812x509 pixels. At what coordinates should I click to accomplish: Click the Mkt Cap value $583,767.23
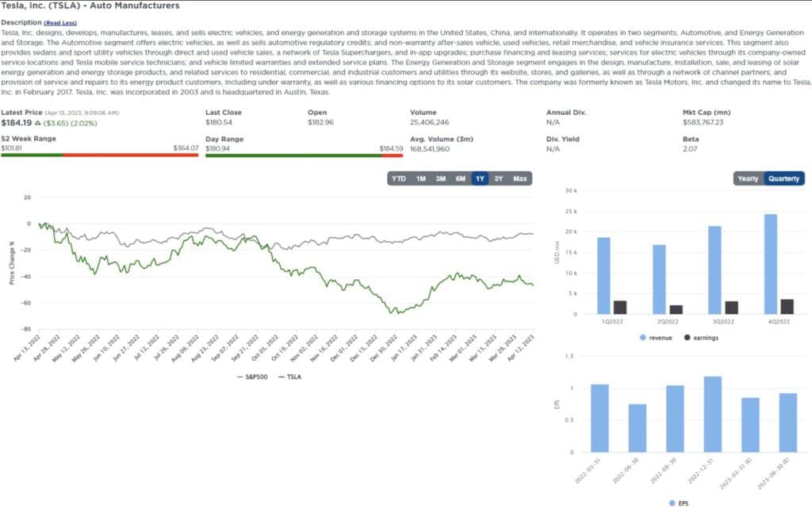(x=704, y=123)
